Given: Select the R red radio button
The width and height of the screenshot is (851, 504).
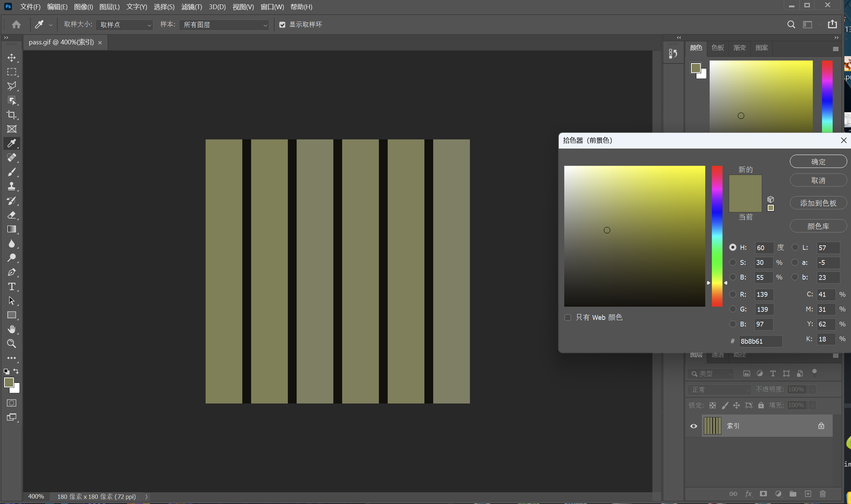Looking at the screenshot, I should click(733, 294).
